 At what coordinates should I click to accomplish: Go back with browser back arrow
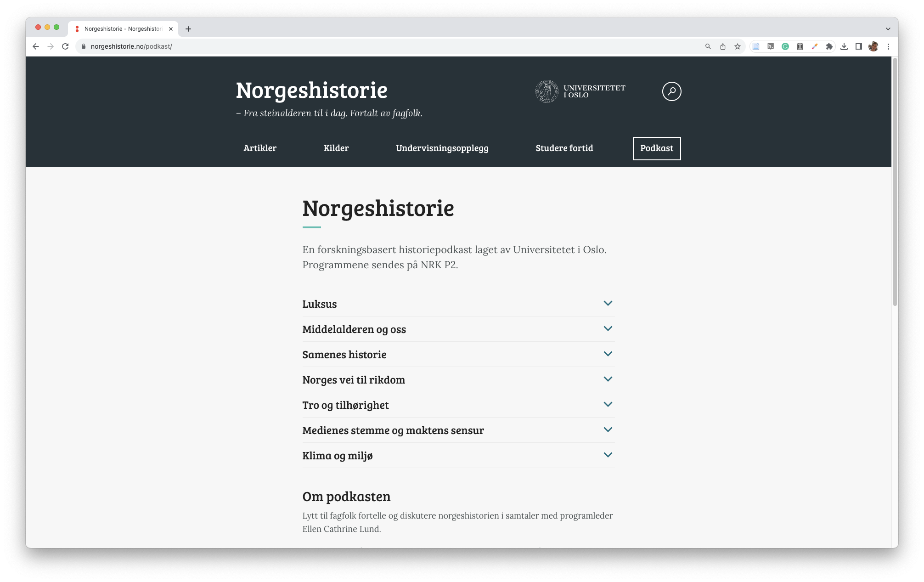click(36, 46)
